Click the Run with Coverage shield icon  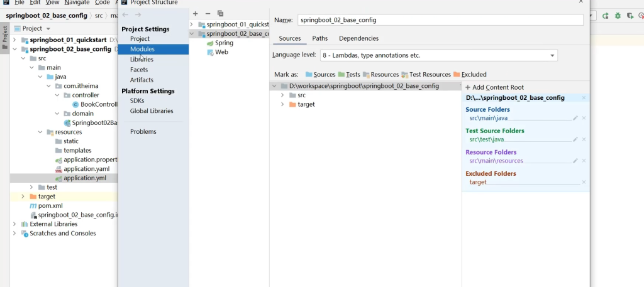point(630,16)
